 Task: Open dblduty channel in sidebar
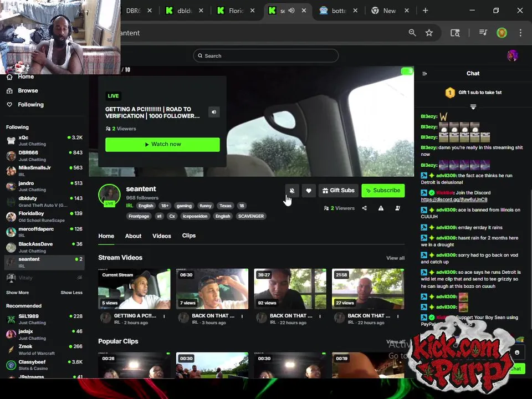click(44, 201)
